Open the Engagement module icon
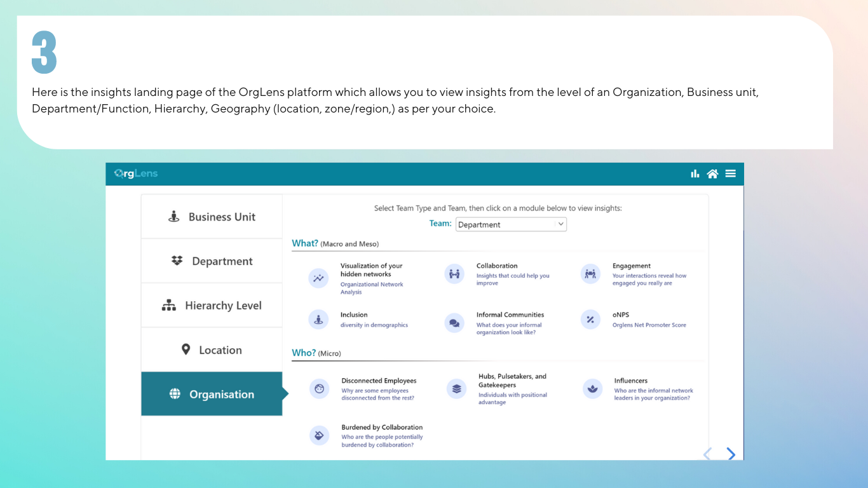868x488 pixels. [590, 274]
